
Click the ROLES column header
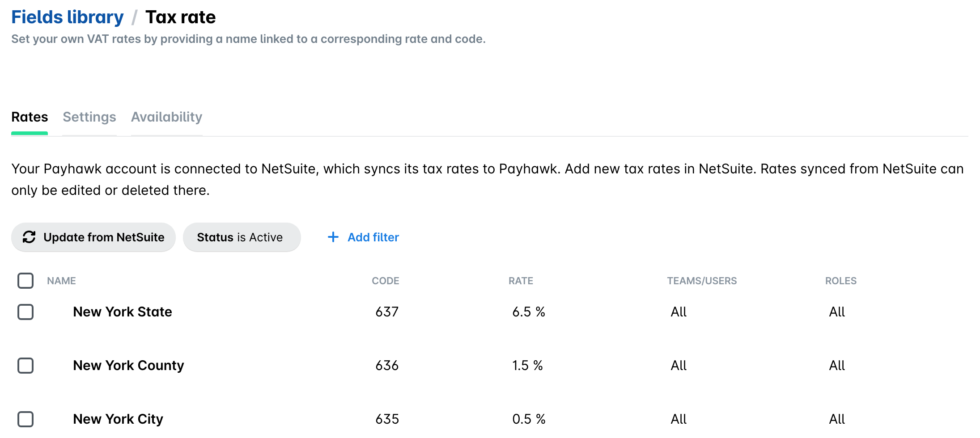pos(841,281)
